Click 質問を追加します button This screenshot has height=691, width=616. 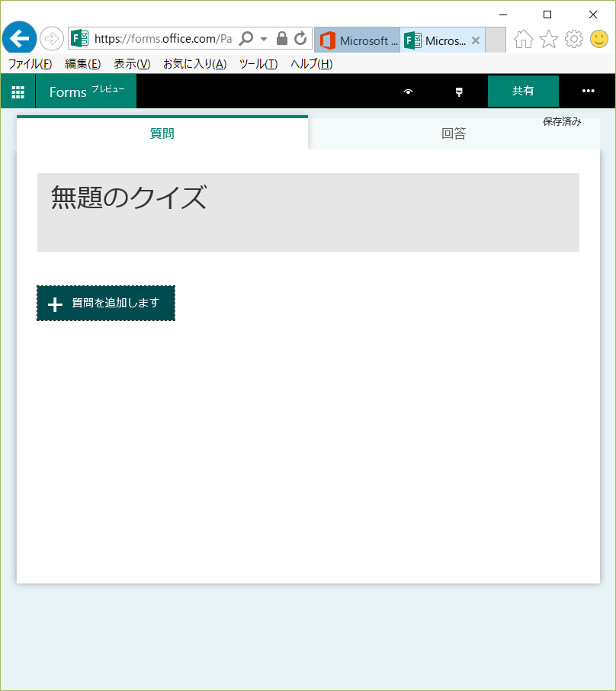pyautogui.click(x=106, y=304)
